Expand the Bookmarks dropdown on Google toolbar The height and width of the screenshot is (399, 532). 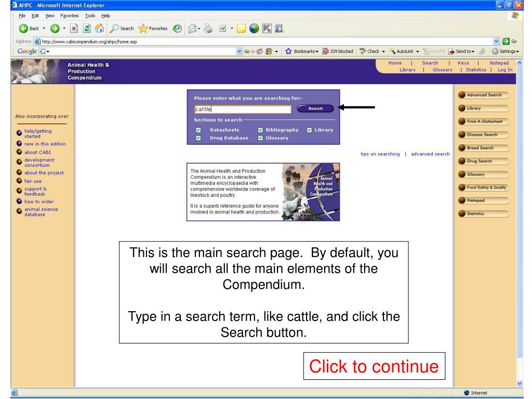click(317, 51)
